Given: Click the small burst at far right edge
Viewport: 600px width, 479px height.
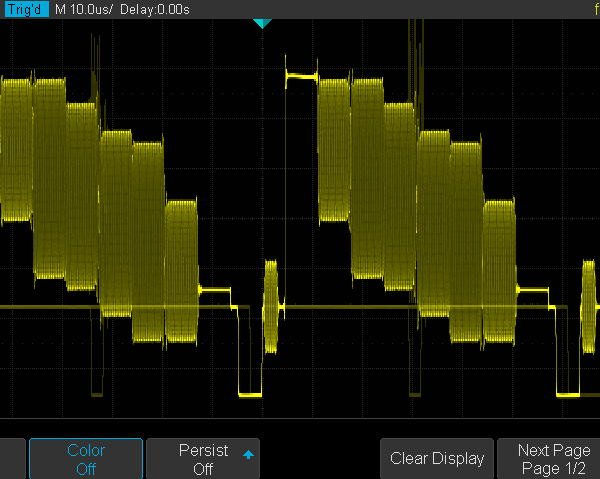Looking at the screenshot, I should 590,305.
